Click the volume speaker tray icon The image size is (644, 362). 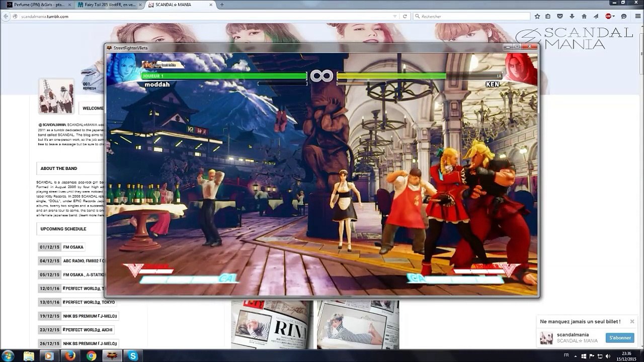608,356
